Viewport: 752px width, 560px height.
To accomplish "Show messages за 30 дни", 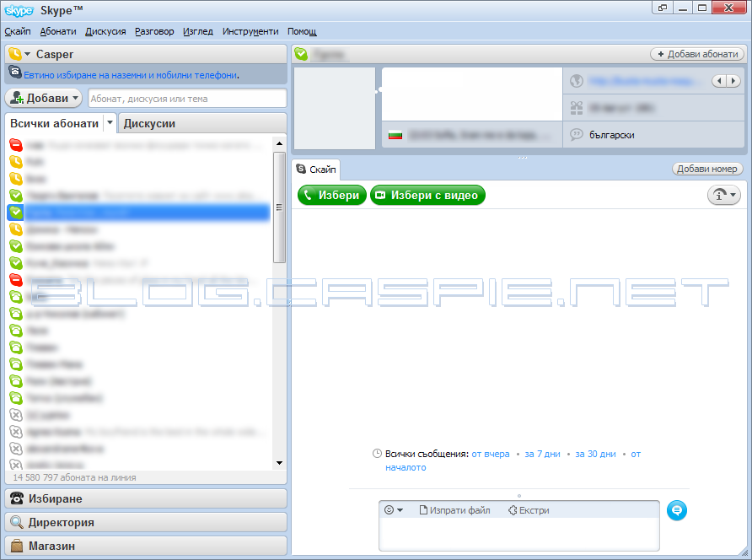I will (x=596, y=454).
